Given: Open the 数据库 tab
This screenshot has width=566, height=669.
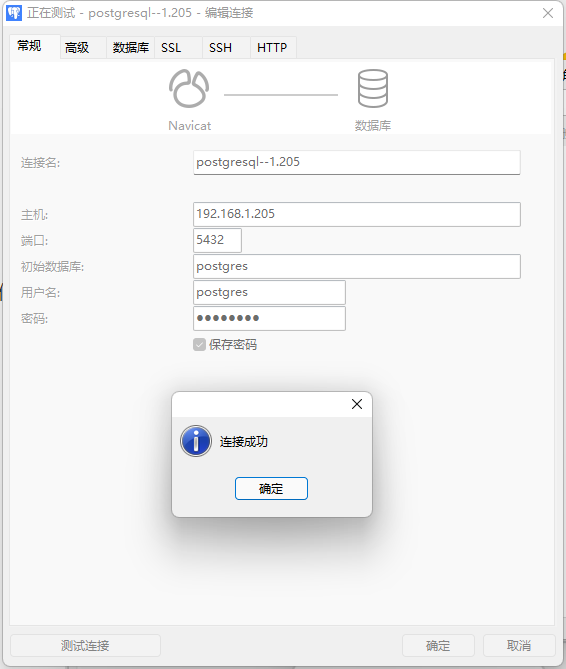Looking at the screenshot, I should [131, 47].
